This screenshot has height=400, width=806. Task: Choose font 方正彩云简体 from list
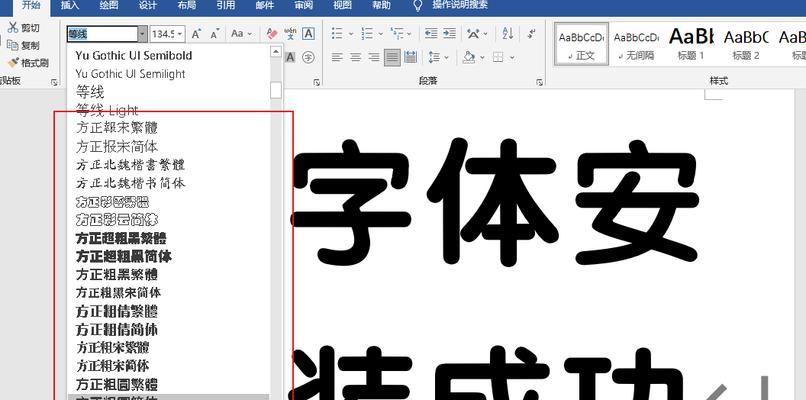tap(168, 220)
